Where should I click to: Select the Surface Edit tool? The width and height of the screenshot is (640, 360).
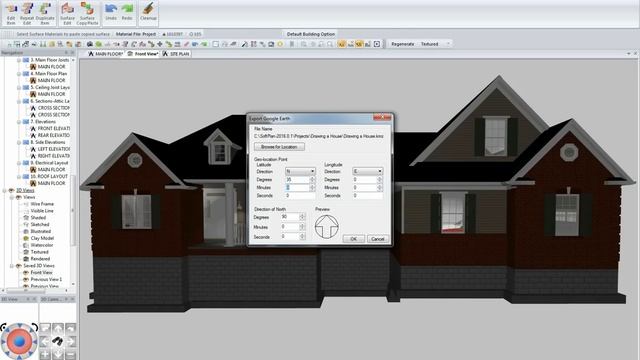coord(67,13)
